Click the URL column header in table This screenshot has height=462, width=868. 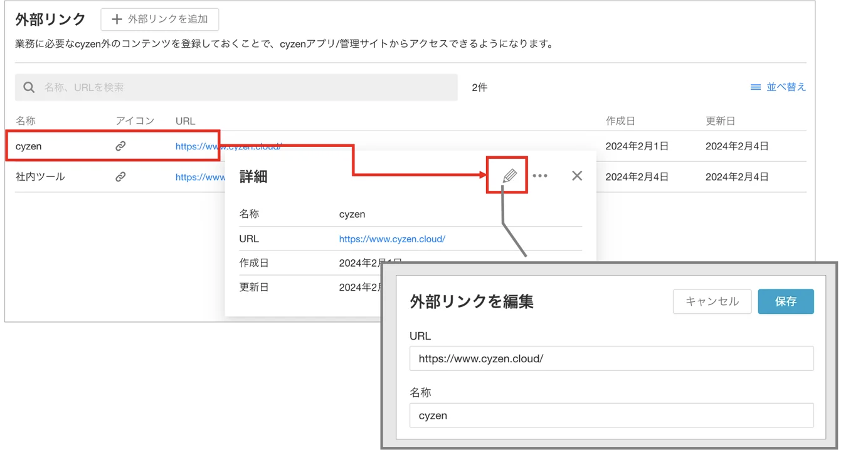[x=186, y=121]
